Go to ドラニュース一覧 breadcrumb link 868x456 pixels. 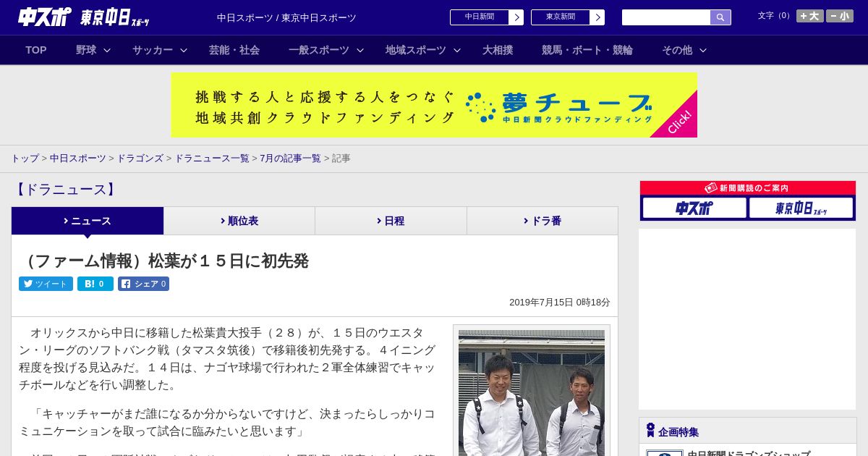(212, 159)
